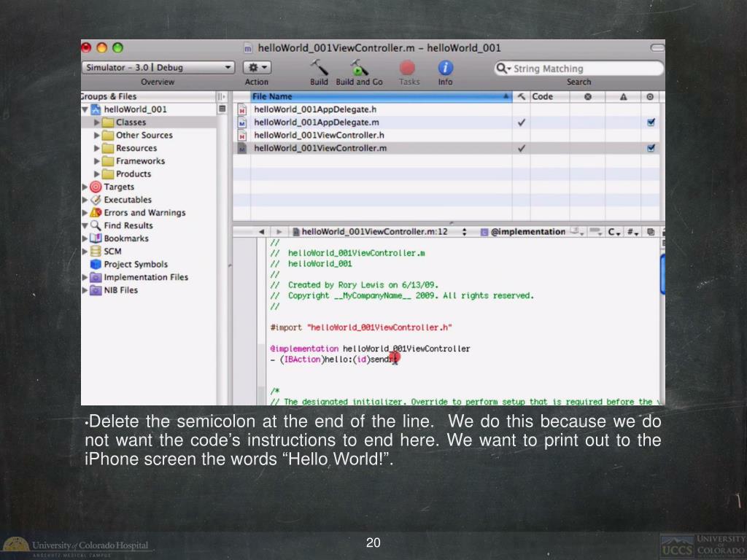
Task: Expand the Resources folder
Action: click(x=97, y=148)
